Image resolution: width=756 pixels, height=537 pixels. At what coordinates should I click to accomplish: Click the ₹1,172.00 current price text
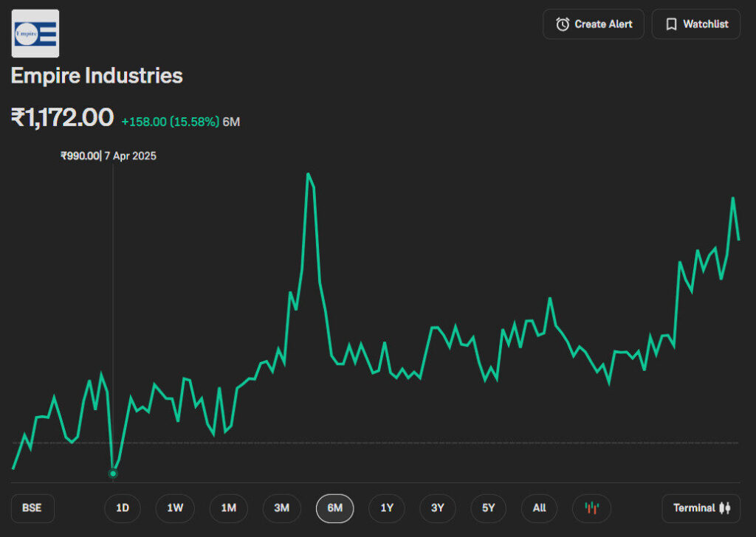coord(62,117)
